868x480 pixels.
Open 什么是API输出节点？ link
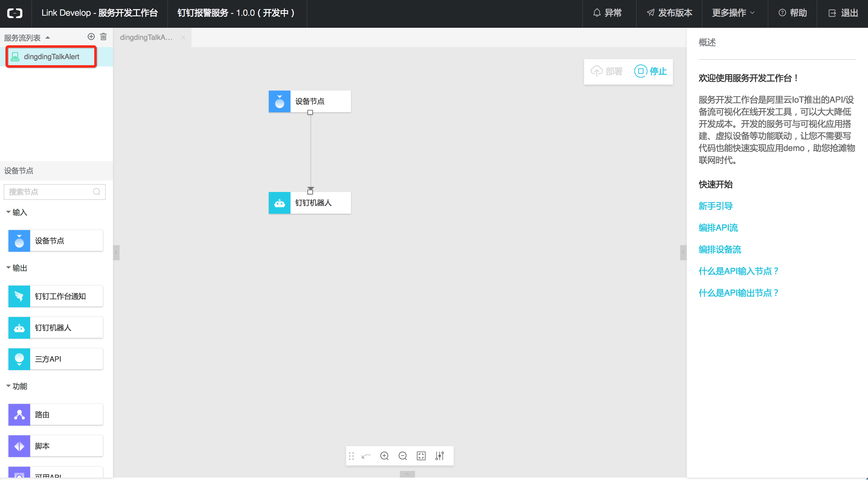pyautogui.click(x=739, y=293)
